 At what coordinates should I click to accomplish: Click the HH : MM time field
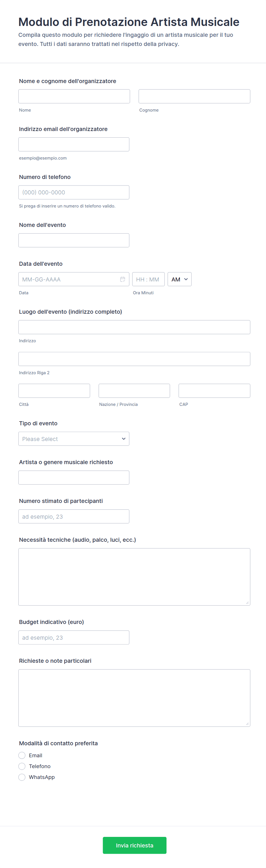[148, 279]
